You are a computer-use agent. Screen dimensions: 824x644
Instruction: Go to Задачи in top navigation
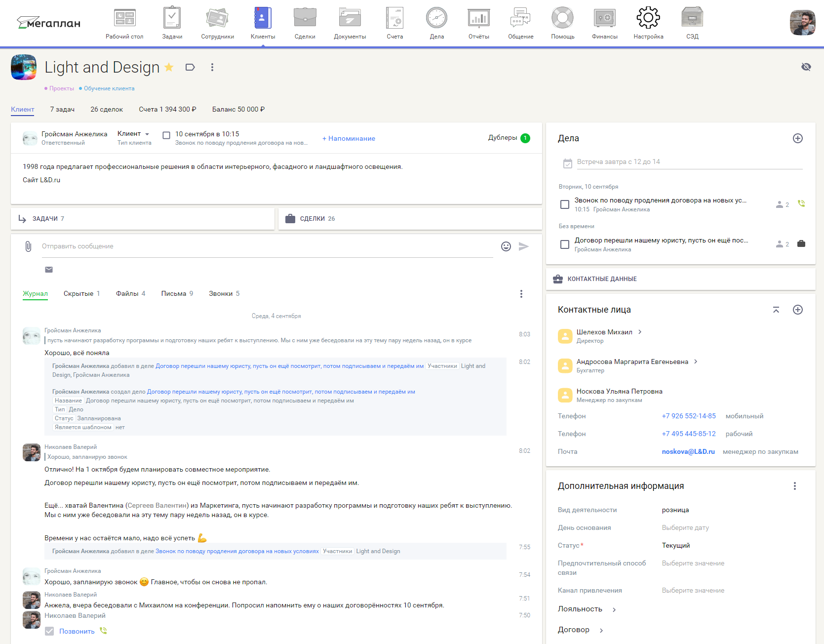[x=172, y=23]
